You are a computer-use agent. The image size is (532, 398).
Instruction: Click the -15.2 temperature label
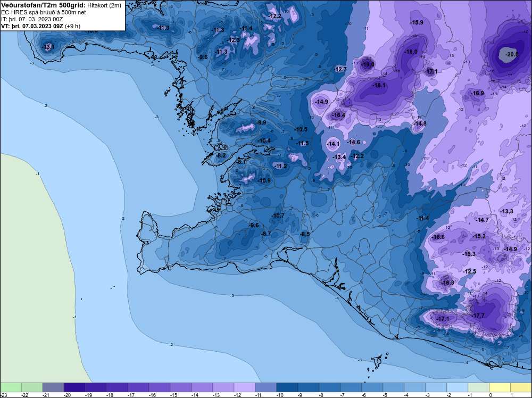(x=479, y=236)
